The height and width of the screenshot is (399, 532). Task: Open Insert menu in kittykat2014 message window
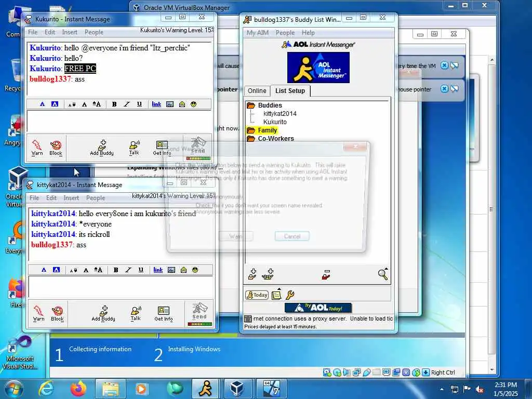point(71,198)
